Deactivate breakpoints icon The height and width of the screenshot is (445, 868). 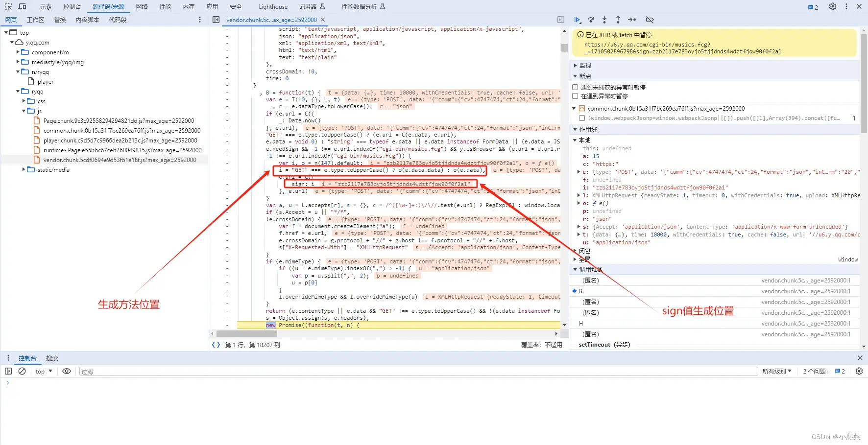pos(650,20)
